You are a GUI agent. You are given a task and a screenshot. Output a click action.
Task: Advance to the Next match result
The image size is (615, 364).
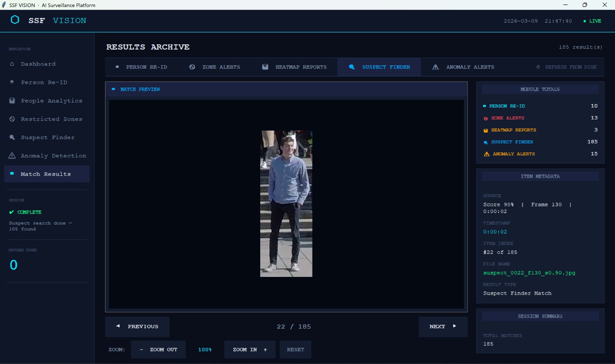(x=443, y=327)
